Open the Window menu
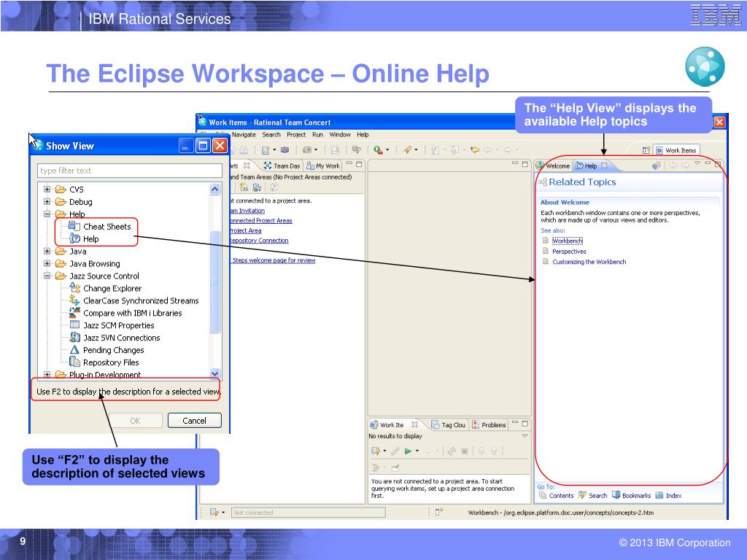Image resolution: width=747 pixels, height=560 pixels. click(340, 135)
